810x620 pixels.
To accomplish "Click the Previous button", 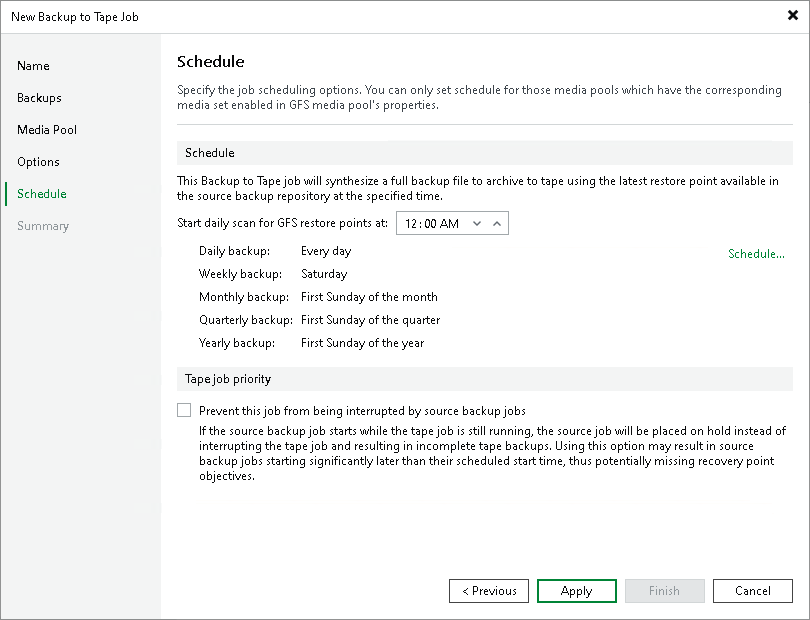I will [488, 590].
